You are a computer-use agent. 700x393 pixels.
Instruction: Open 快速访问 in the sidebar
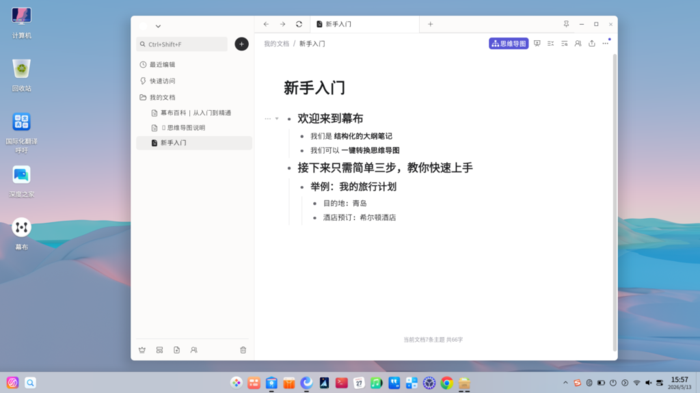click(x=194, y=81)
